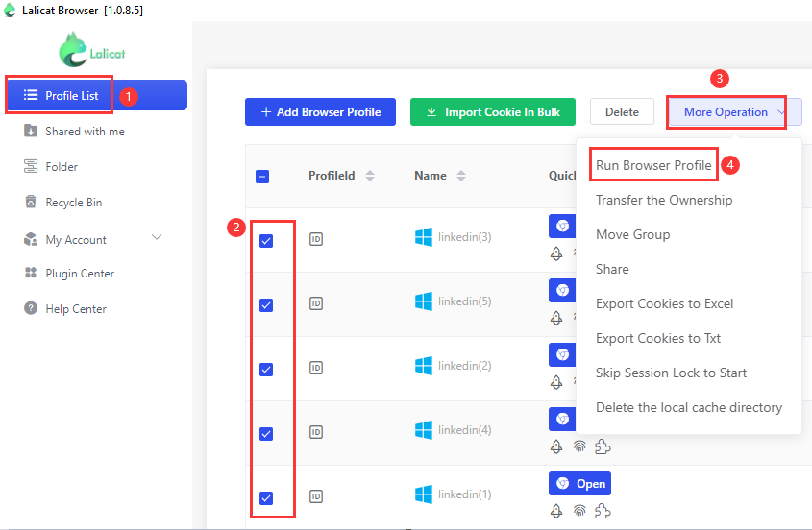The height and width of the screenshot is (530, 812).
Task: Click fingerprint icon in linkedin(1) row
Action: click(579, 511)
